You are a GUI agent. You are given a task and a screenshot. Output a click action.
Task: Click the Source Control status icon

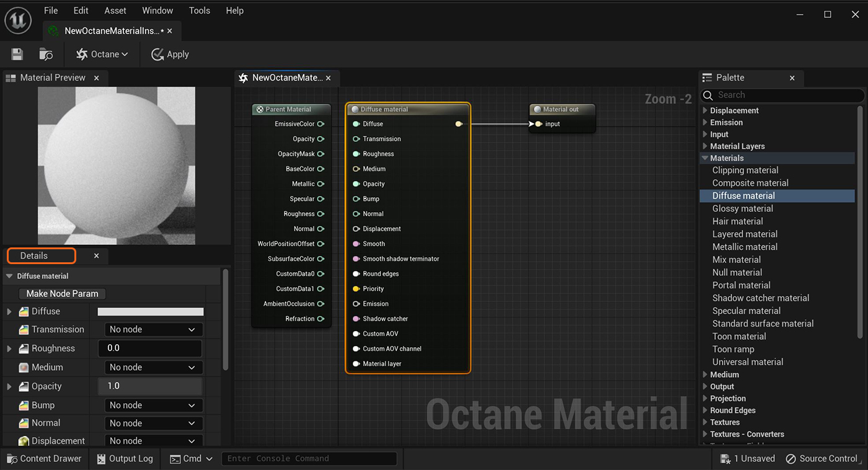coord(790,459)
